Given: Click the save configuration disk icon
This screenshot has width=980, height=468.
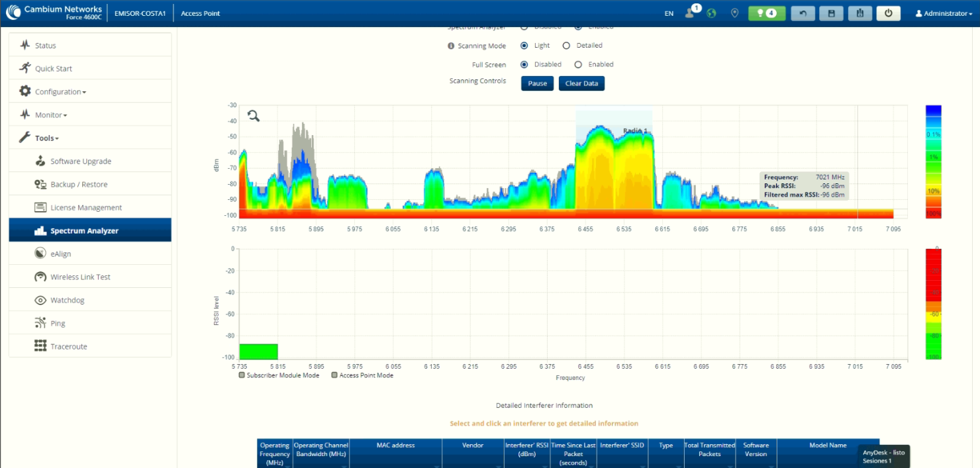Looking at the screenshot, I should click(x=831, y=13).
